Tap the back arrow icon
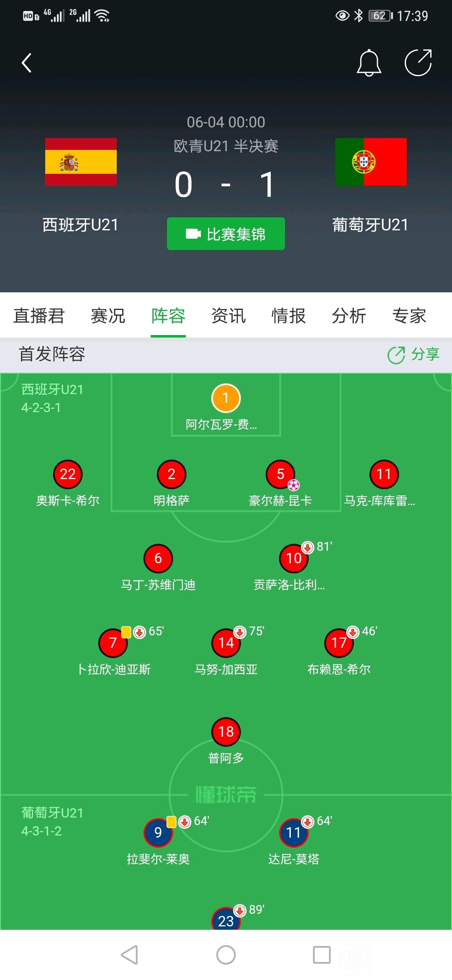The height and width of the screenshot is (980, 452). click(27, 63)
